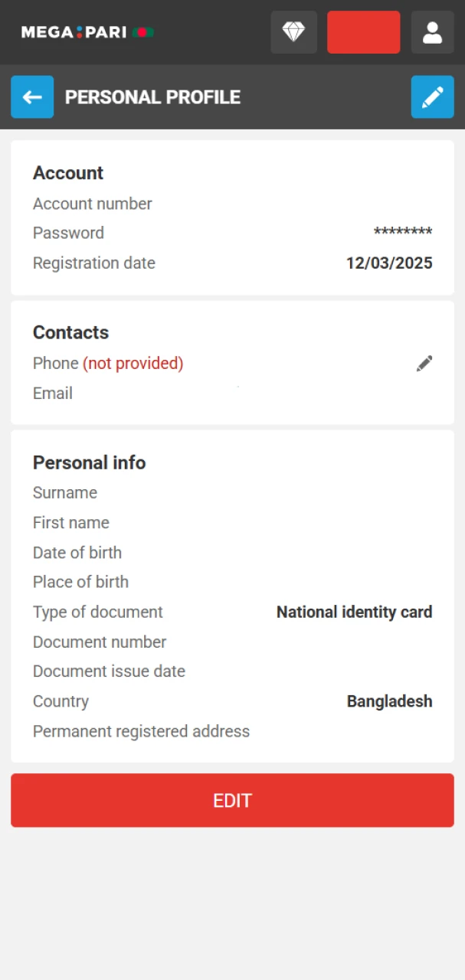Image resolution: width=465 pixels, height=980 pixels.
Task: Open profile editing with the blue pencil icon
Action: (x=432, y=96)
